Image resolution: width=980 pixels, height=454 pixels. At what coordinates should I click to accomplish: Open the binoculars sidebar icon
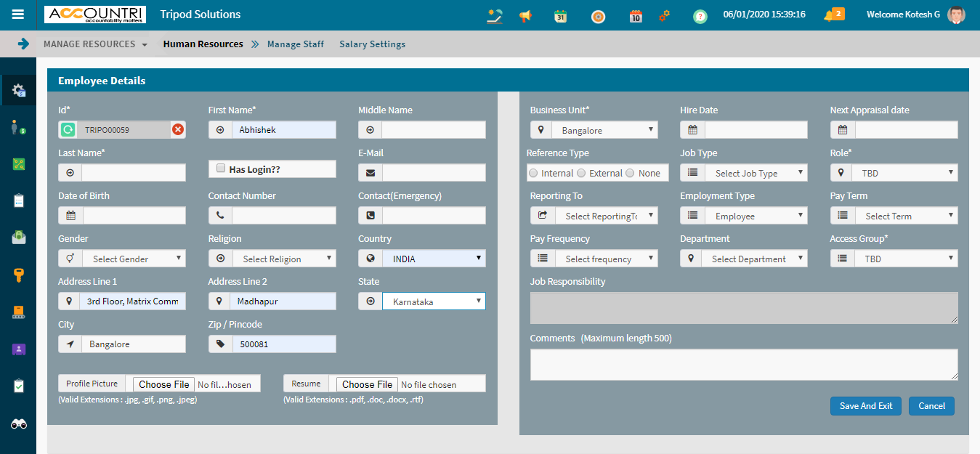click(x=18, y=424)
